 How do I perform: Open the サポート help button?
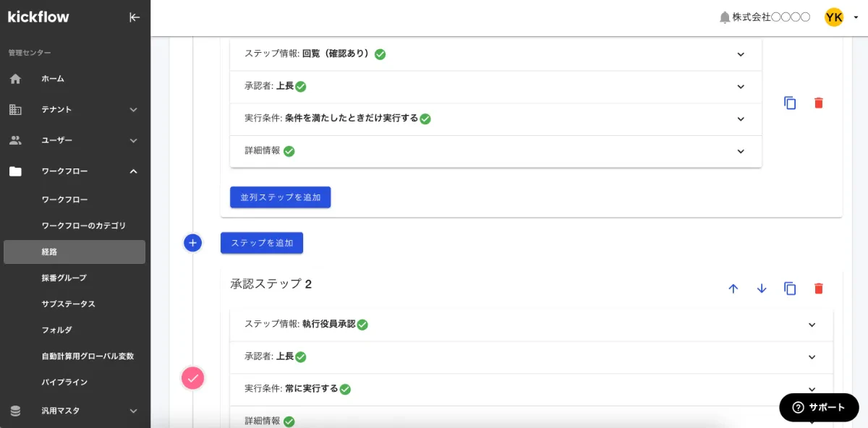tap(819, 408)
